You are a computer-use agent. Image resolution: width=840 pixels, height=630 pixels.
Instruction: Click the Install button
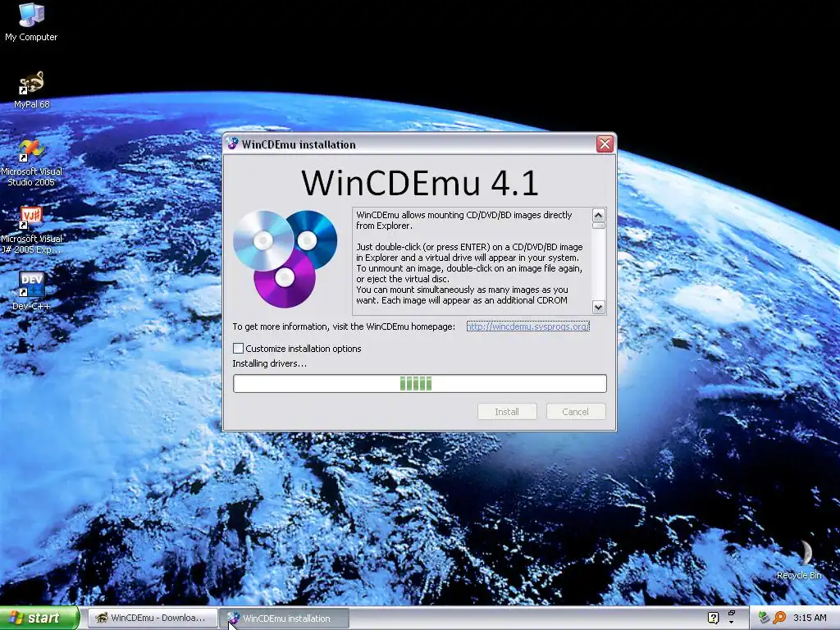coord(507,412)
